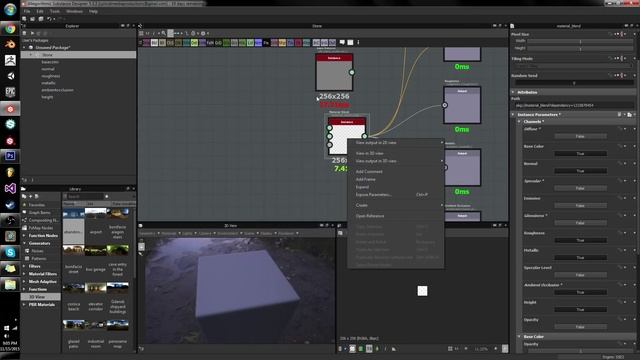Toggle Emissive channel False button
The height and width of the screenshot is (360, 640).
click(x=580, y=206)
